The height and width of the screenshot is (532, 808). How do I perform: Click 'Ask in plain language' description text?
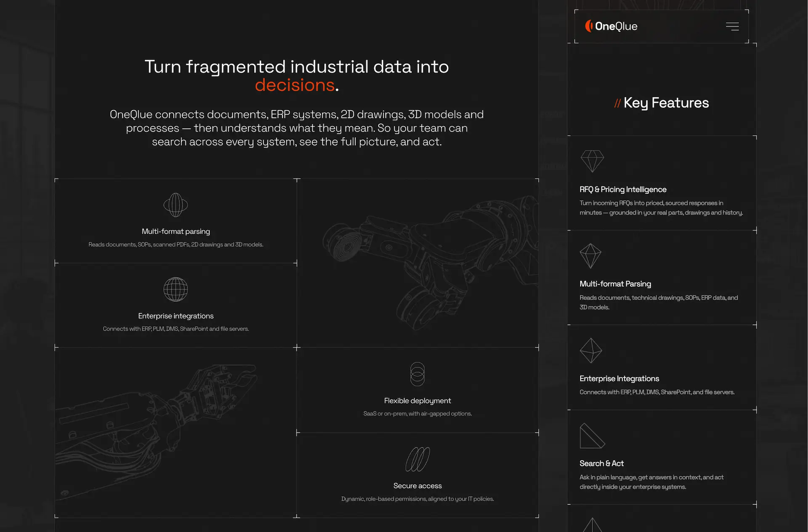coord(651,482)
